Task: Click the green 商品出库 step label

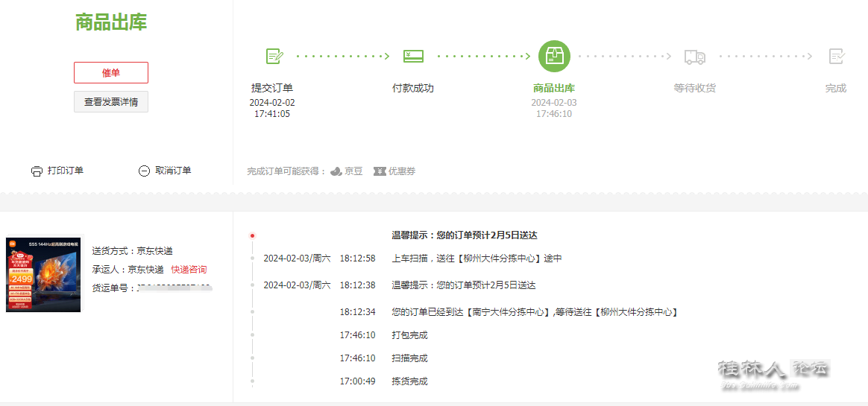Action: click(554, 88)
